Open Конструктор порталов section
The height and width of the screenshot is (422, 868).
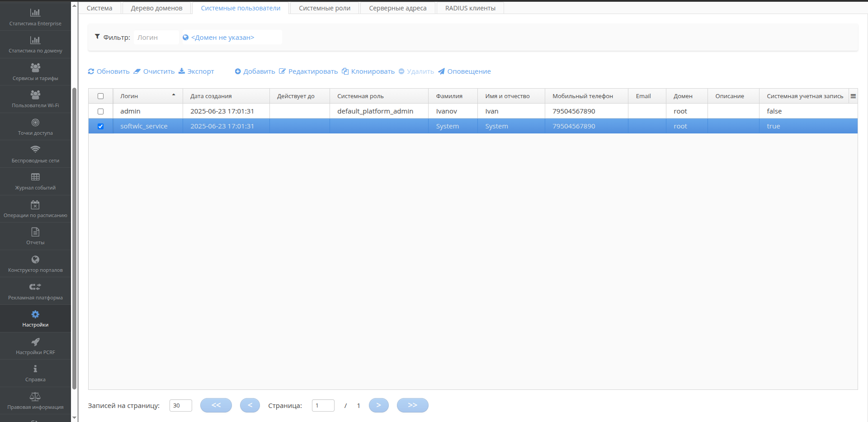(x=35, y=264)
